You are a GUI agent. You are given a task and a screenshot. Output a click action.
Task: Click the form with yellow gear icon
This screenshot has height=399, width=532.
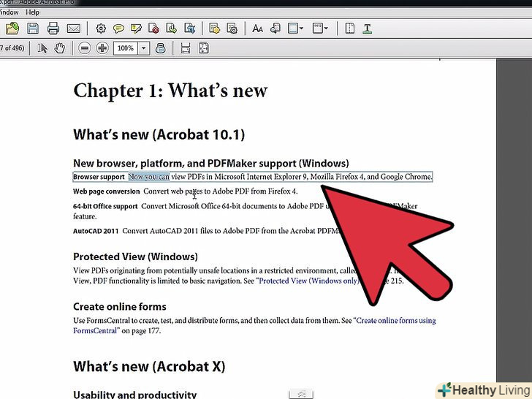pyautogui.click(x=214, y=28)
